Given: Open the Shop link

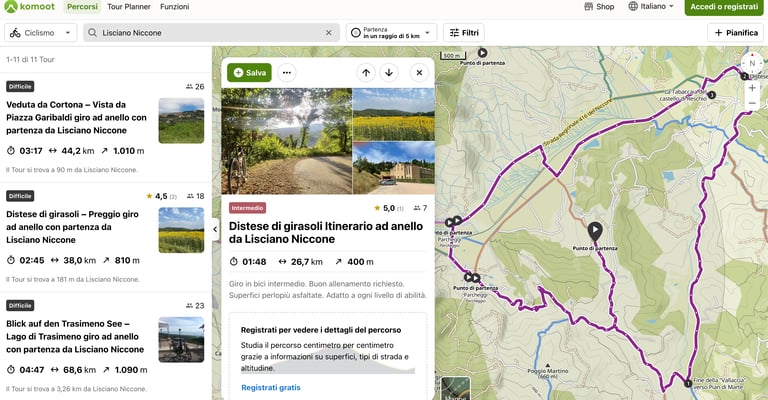Looking at the screenshot, I should click(x=599, y=7).
